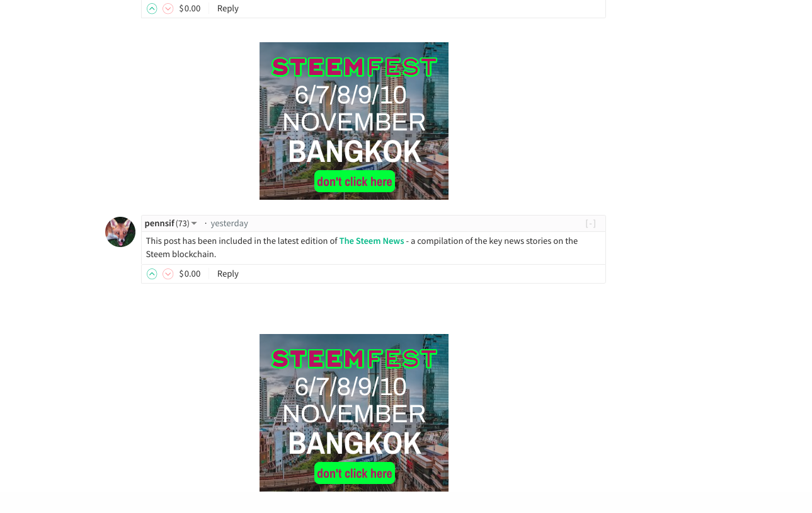Downvote the comment above the first Steemfest banner
812x513 pixels.
tap(168, 9)
